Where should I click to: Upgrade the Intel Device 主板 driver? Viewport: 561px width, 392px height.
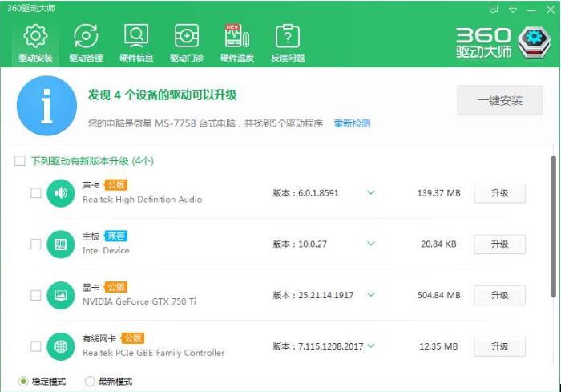click(x=499, y=244)
